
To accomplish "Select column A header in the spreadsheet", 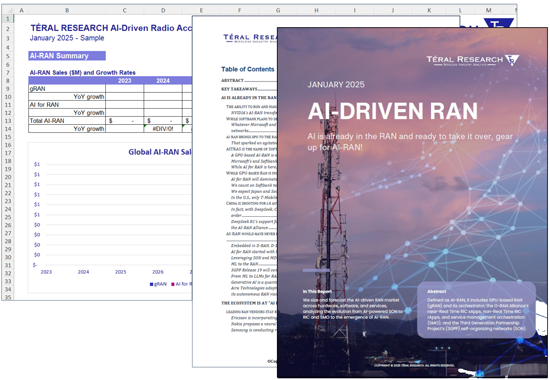I will (21, 11).
